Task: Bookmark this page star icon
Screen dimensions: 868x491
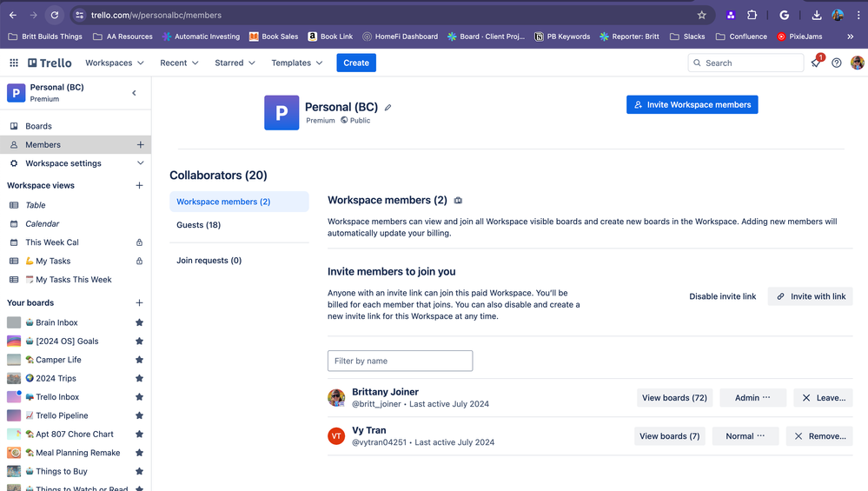Action: tap(702, 15)
